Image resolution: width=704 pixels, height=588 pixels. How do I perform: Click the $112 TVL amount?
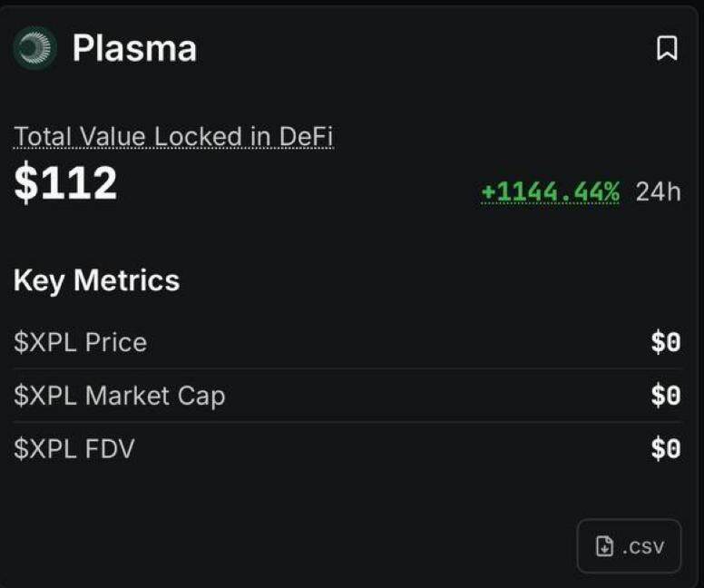coord(65,182)
